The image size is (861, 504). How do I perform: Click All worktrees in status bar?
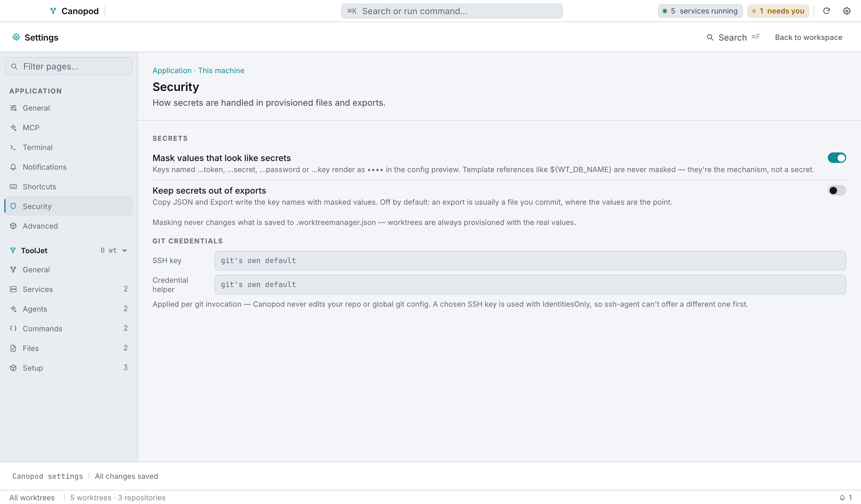[x=32, y=498]
